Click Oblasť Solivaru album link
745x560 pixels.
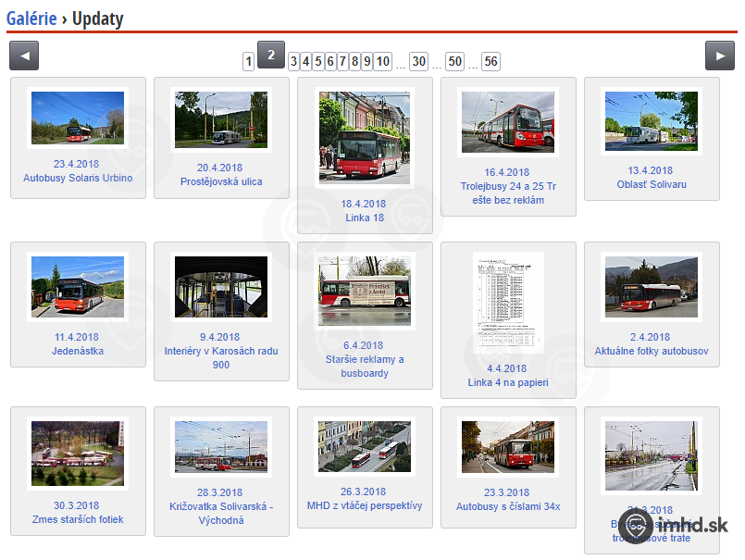(x=652, y=184)
